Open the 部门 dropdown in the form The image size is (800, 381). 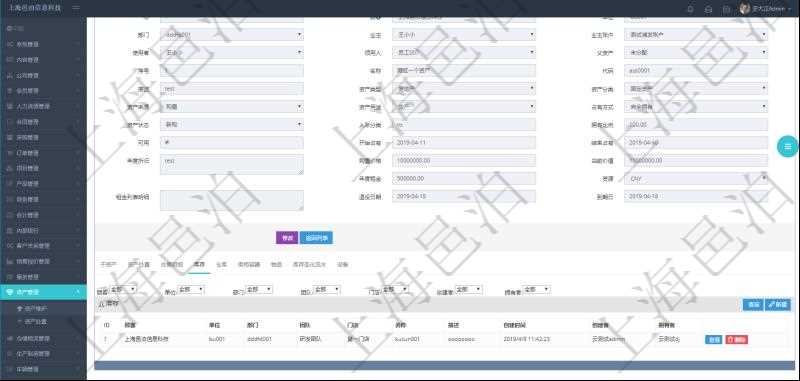pos(232,35)
